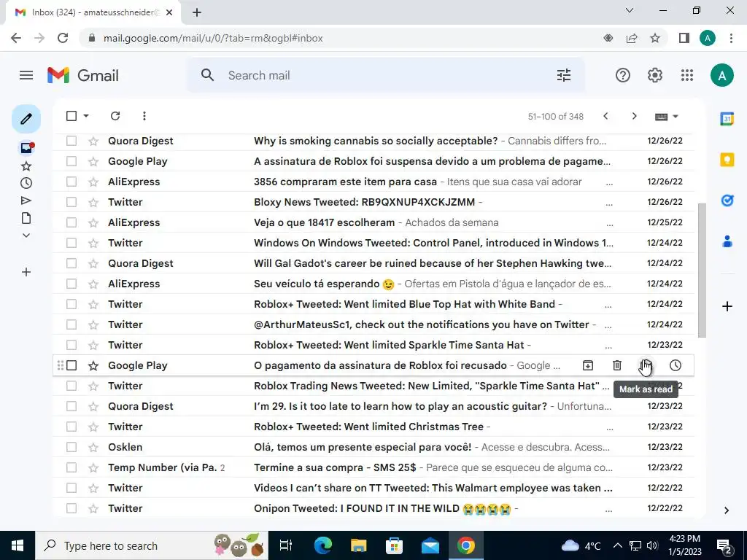Open Microsoft Edge from the taskbar
Screen dimensions: 747x560
pyautogui.click(x=323, y=545)
